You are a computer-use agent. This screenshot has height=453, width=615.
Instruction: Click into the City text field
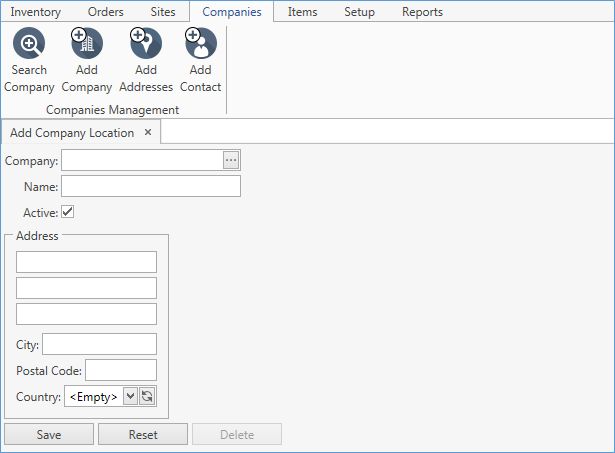click(x=99, y=344)
